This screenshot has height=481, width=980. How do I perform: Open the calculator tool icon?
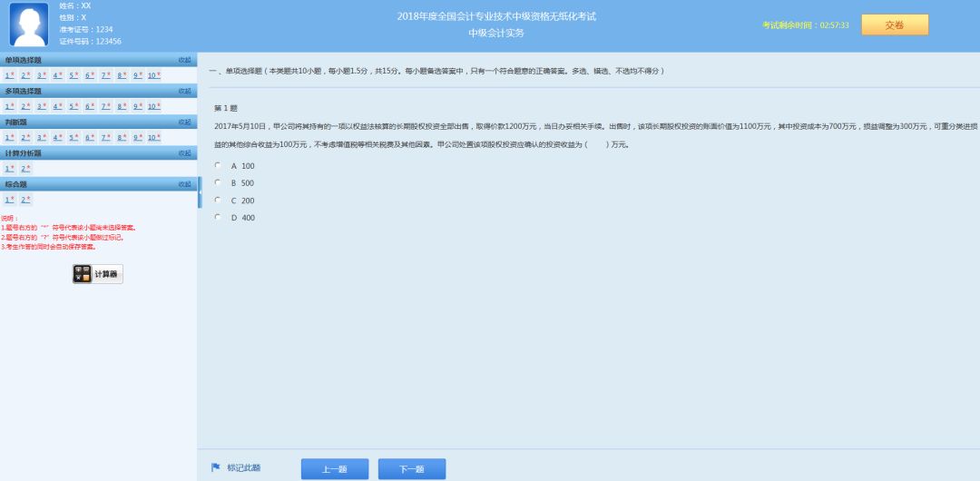point(82,274)
